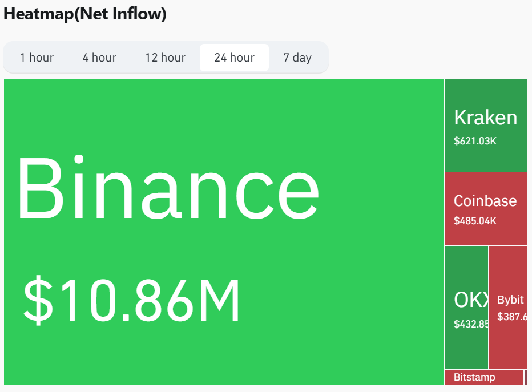Screen dimensions: 532x392
Task: Click the Coinbase $485.04K value
Action: tap(475, 221)
